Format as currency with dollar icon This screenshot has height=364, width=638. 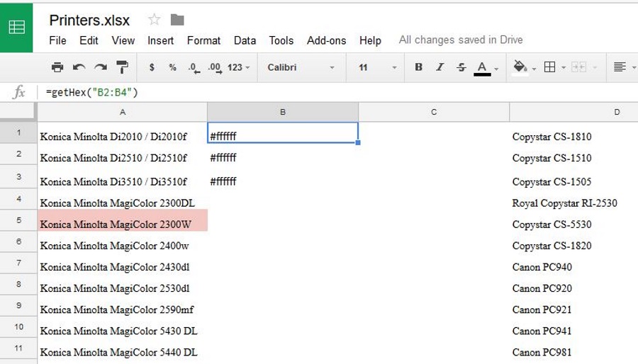pos(152,67)
